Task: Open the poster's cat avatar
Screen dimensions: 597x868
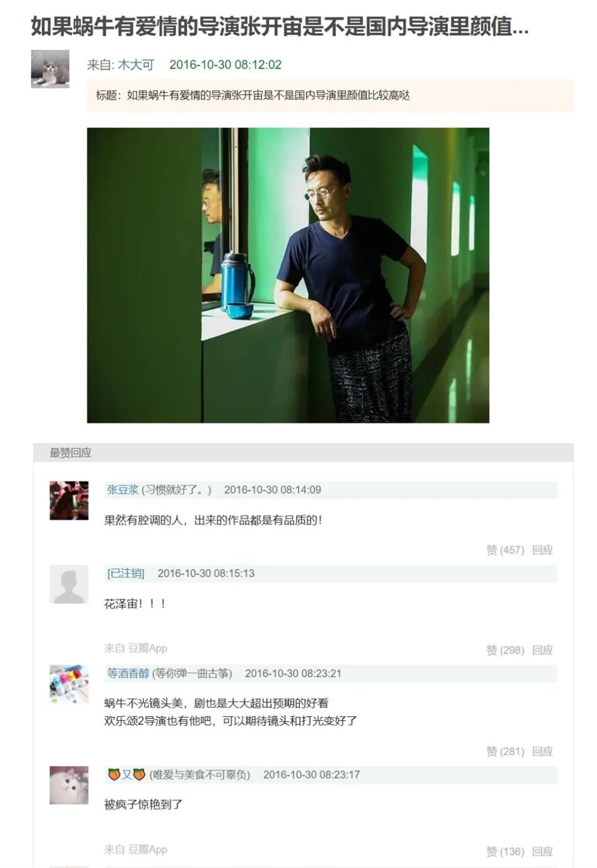Action: pyautogui.click(x=50, y=69)
